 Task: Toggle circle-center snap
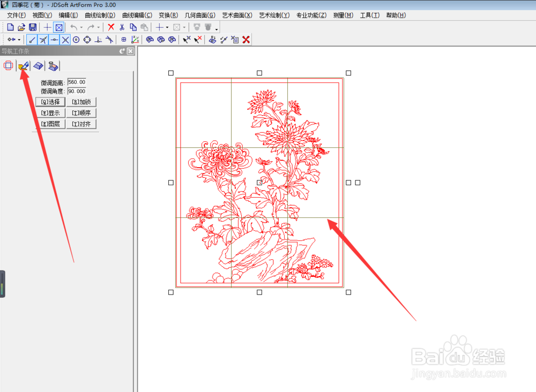tap(76, 40)
